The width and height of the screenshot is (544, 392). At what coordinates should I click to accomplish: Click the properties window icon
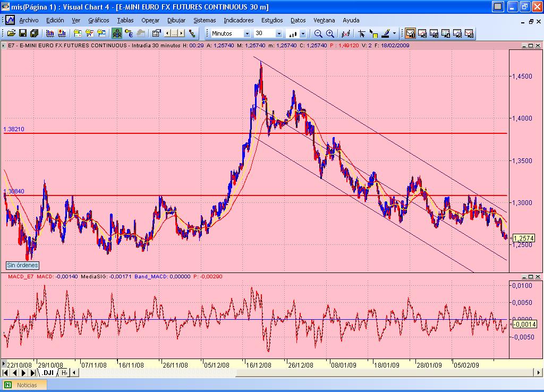[156, 33]
